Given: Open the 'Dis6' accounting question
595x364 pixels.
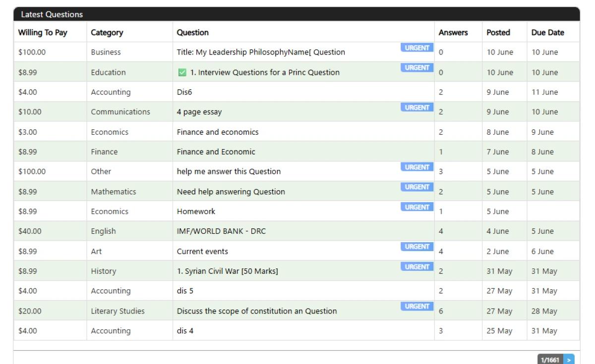Looking at the screenshot, I should pyautogui.click(x=184, y=92).
